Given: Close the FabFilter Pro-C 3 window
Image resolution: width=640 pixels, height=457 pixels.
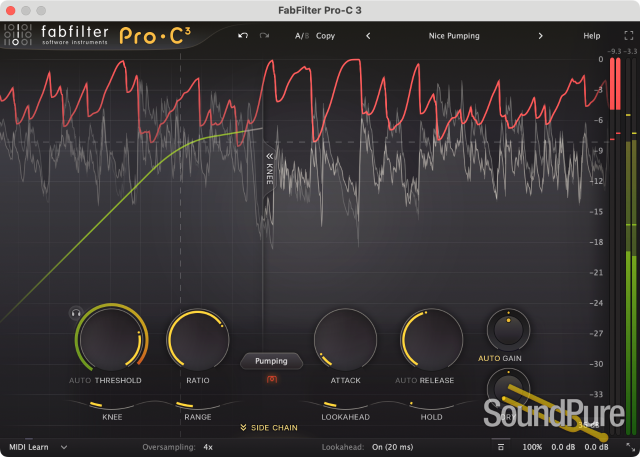Looking at the screenshot, I should pyautogui.click(x=11, y=11).
